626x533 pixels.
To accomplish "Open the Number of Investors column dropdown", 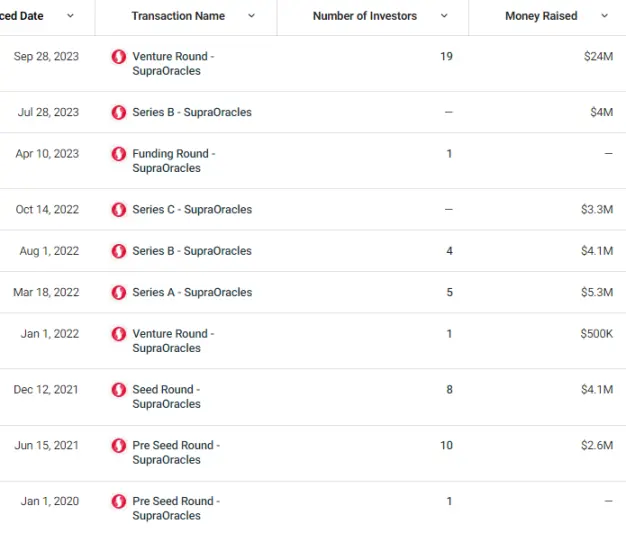I will (x=442, y=16).
